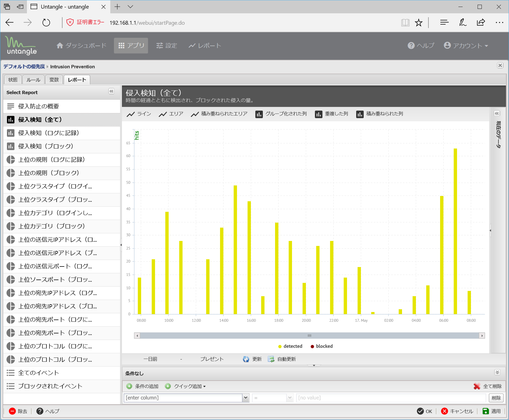Switch to the 変数 tab

click(54, 80)
